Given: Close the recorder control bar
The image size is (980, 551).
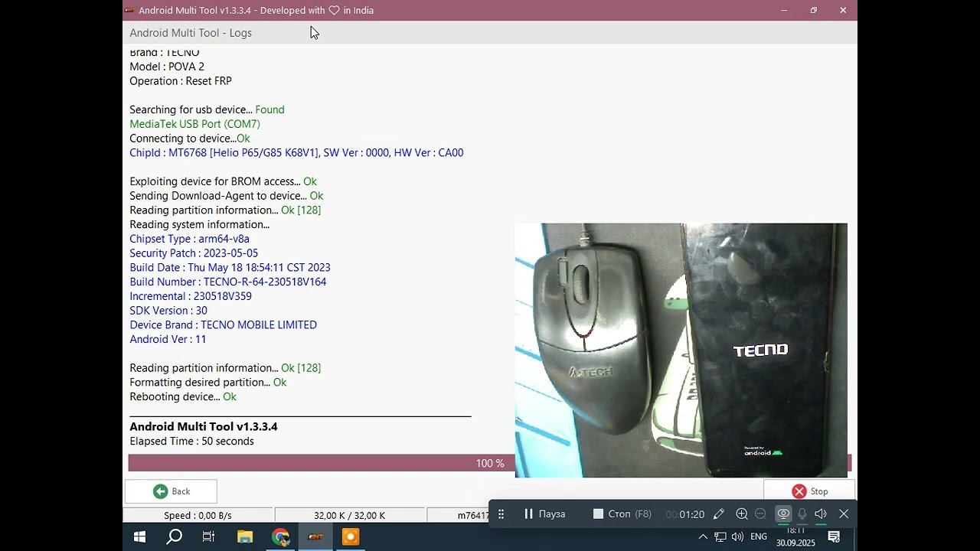Looking at the screenshot, I should coord(844,514).
